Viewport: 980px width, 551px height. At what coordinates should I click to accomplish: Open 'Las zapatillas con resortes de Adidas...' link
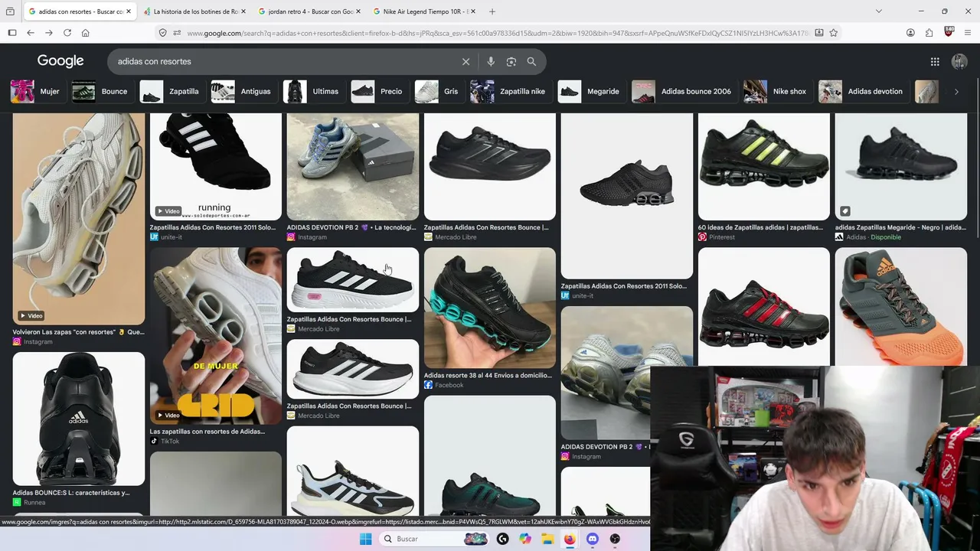[x=207, y=432]
